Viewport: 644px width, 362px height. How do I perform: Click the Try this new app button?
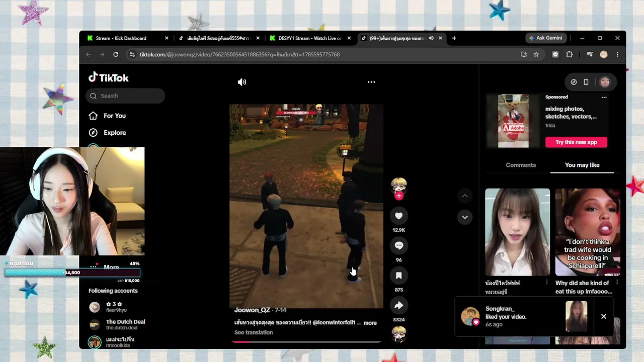[576, 142]
